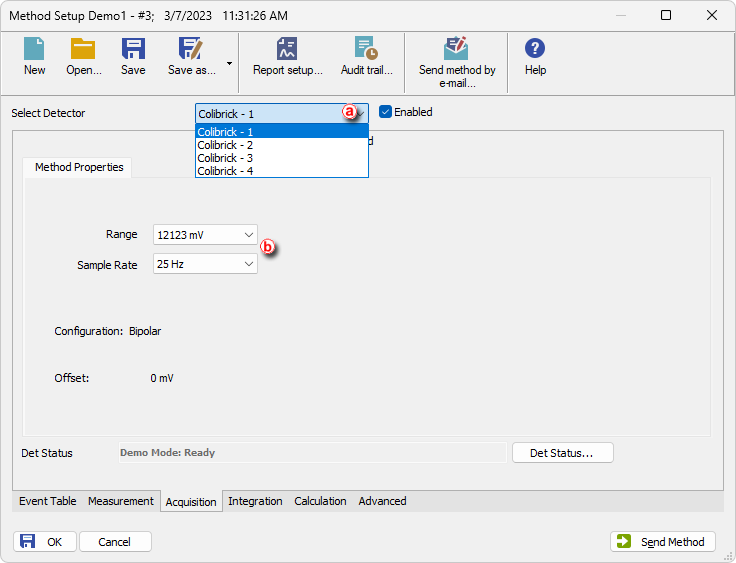Toggle the Enabled checkbox
736x563 pixels.
coord(385,112)
